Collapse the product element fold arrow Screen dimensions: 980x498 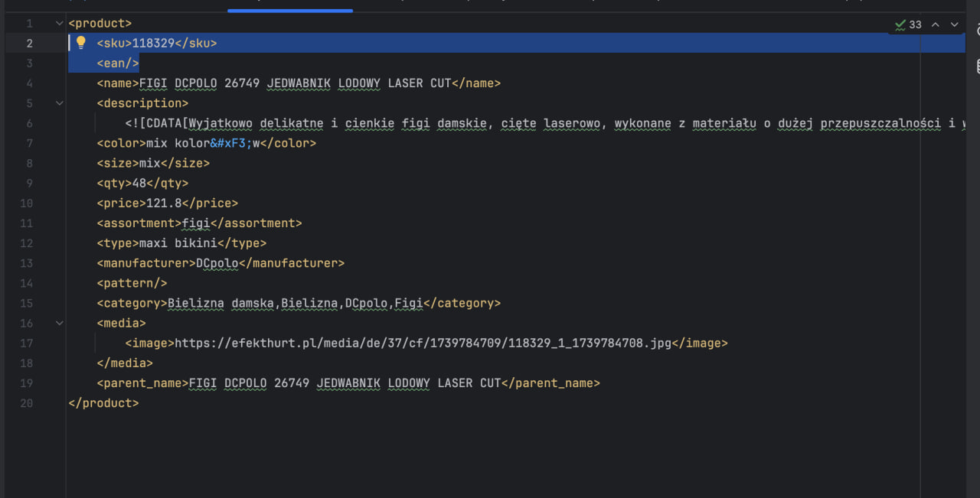[60, 24]
